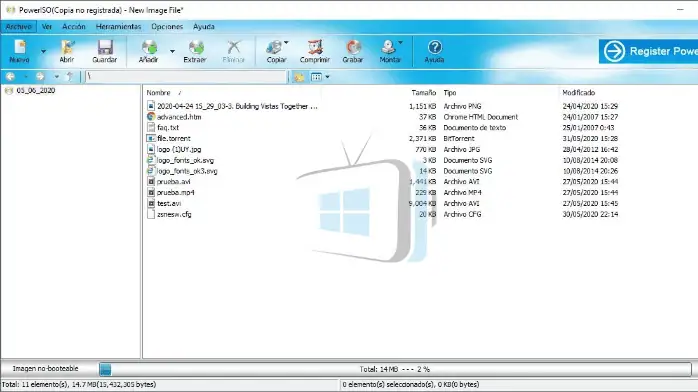Open the view mode dropdown arrow
698x392 pixels.
pos(328,77)
